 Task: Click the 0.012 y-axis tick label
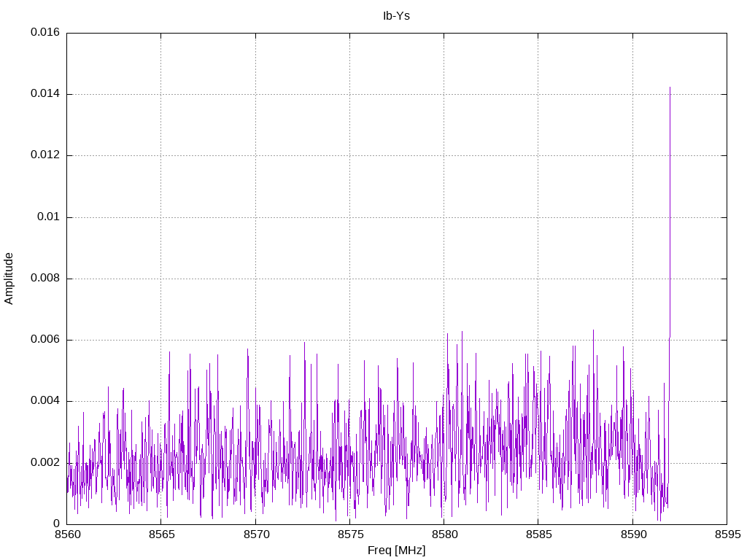click(44, 155)
